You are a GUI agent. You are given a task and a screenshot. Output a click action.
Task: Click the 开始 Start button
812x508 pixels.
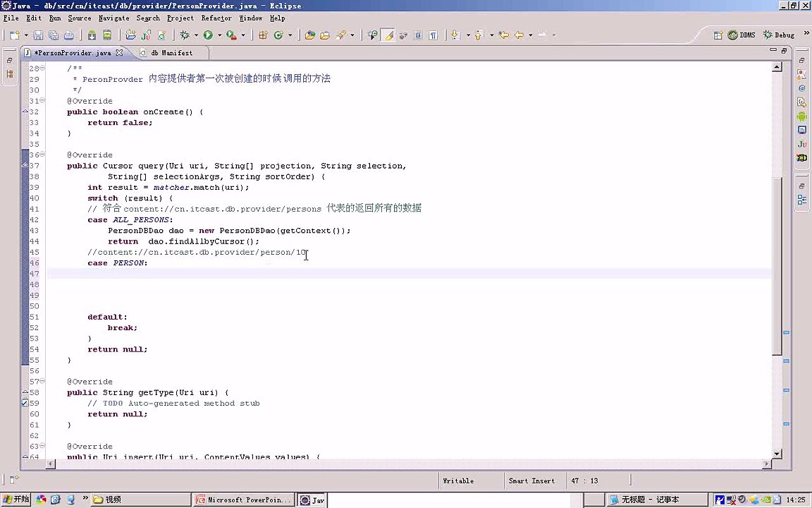pos(16,500)
